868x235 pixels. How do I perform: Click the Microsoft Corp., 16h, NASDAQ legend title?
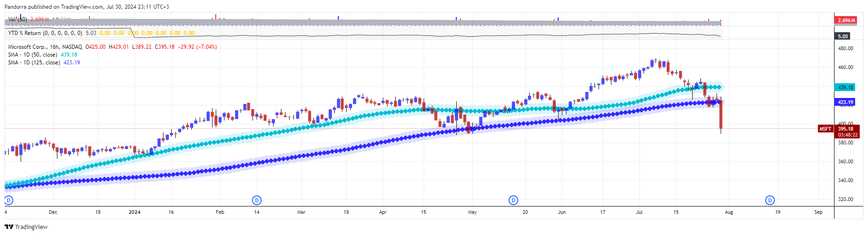(x=45, y=47)
